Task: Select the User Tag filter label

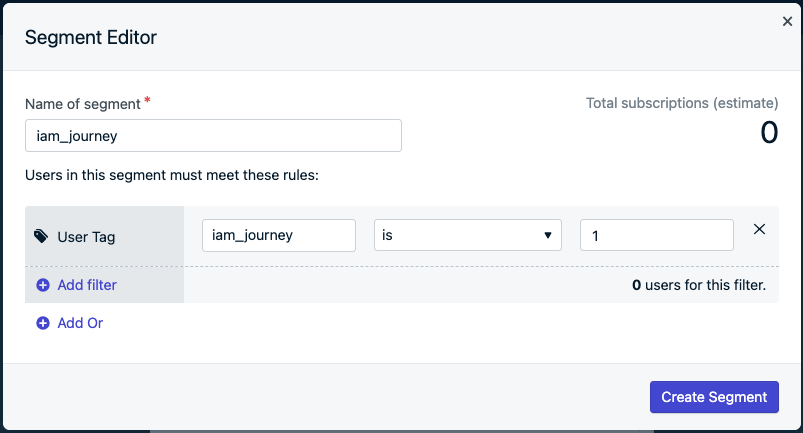Action: [86, 237]
